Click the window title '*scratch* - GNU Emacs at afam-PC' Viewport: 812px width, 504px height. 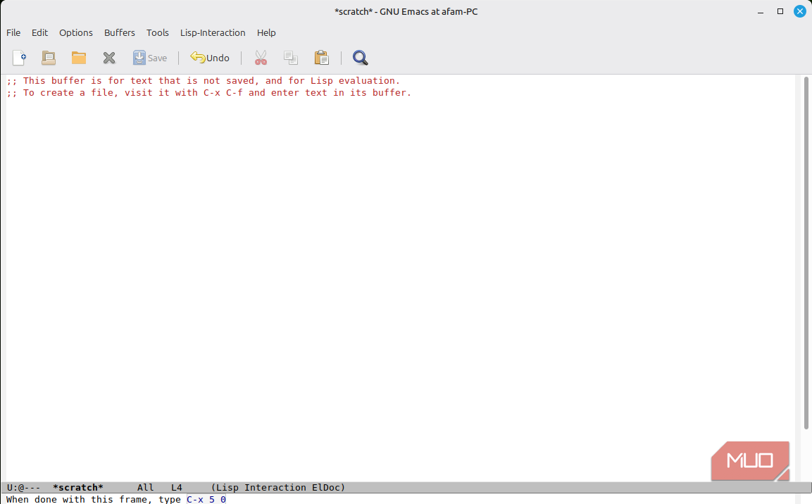click(x=406, y=11)
